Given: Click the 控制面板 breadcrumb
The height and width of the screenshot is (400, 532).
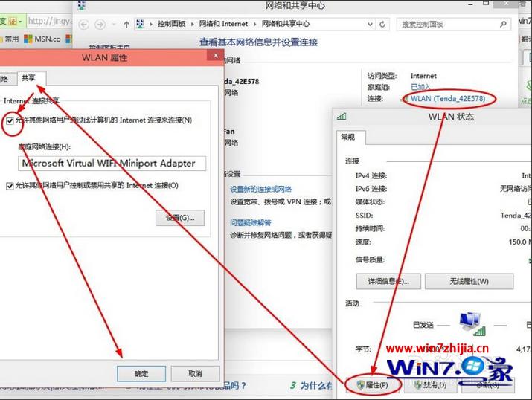Looking at the screenshot, I should pos(171,24).
